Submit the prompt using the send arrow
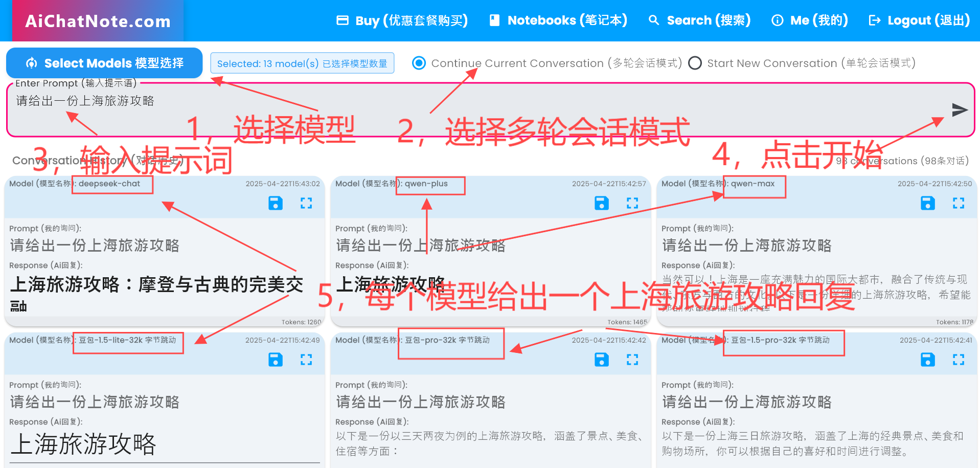980x468 pixels. coord(960,110)
